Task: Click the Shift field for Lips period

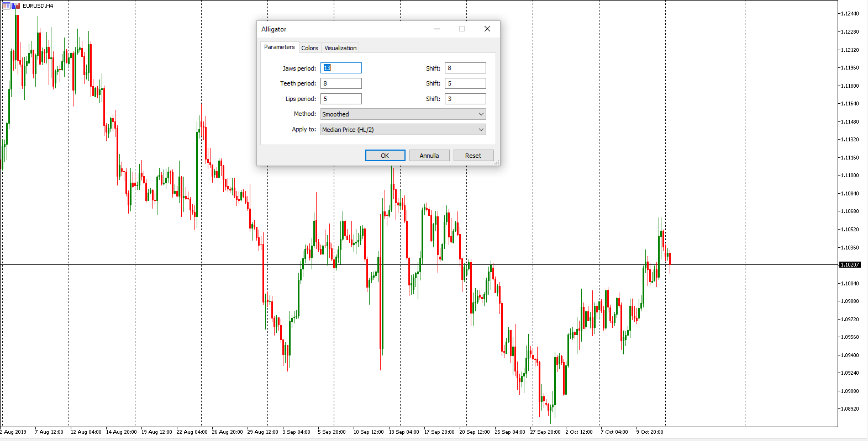Action: 465,99
